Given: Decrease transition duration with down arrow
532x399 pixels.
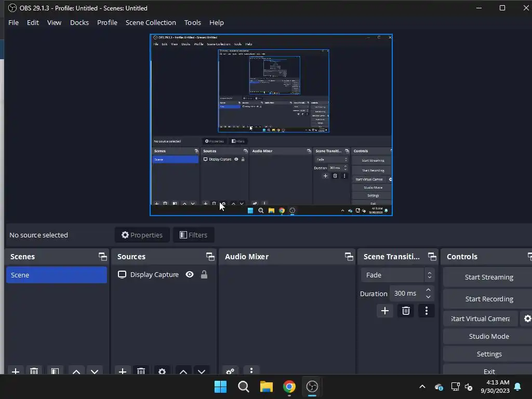Looking at the screenshot, I should [x=428, y=297].
